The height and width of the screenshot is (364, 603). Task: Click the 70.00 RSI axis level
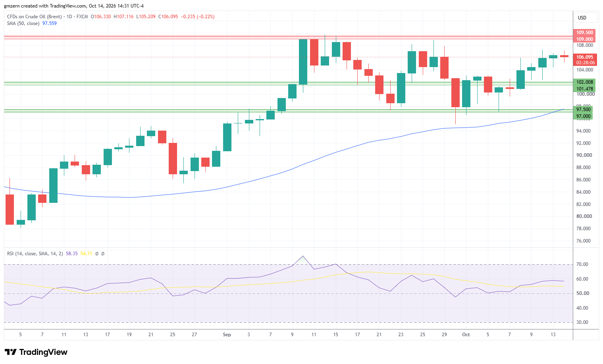click(x=582, y=264)
